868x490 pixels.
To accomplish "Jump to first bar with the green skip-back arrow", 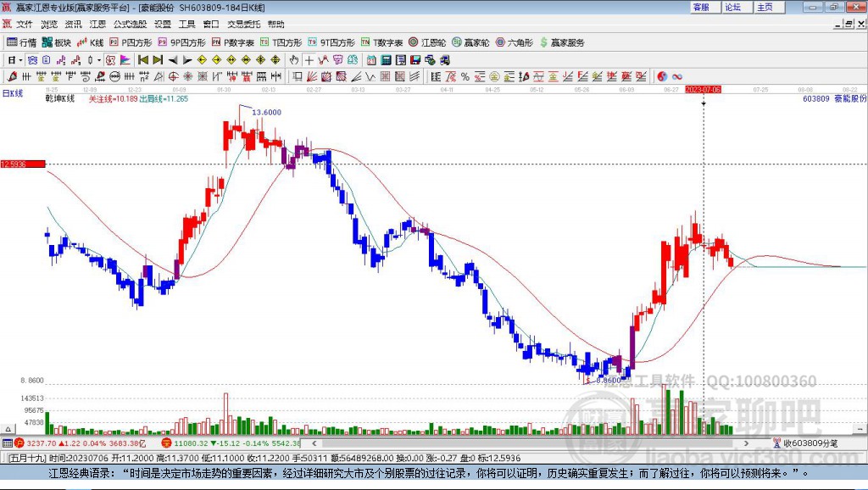I will (142, 60).
